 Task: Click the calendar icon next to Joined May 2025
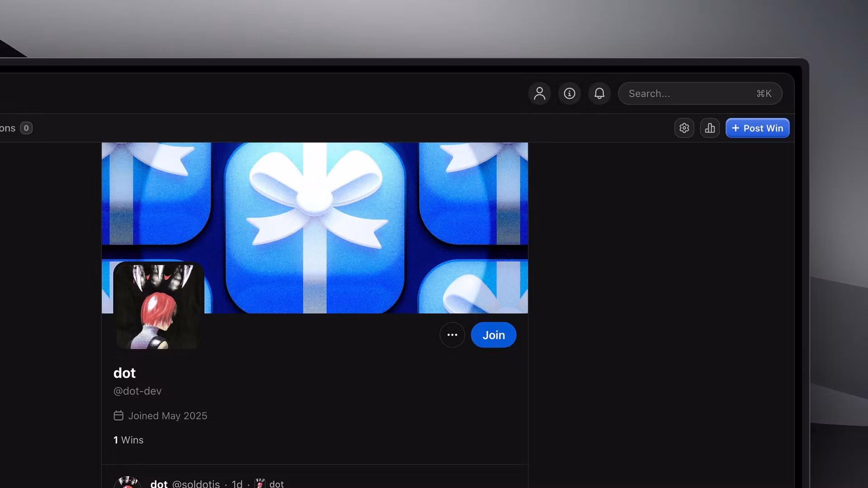coord(118,415)
